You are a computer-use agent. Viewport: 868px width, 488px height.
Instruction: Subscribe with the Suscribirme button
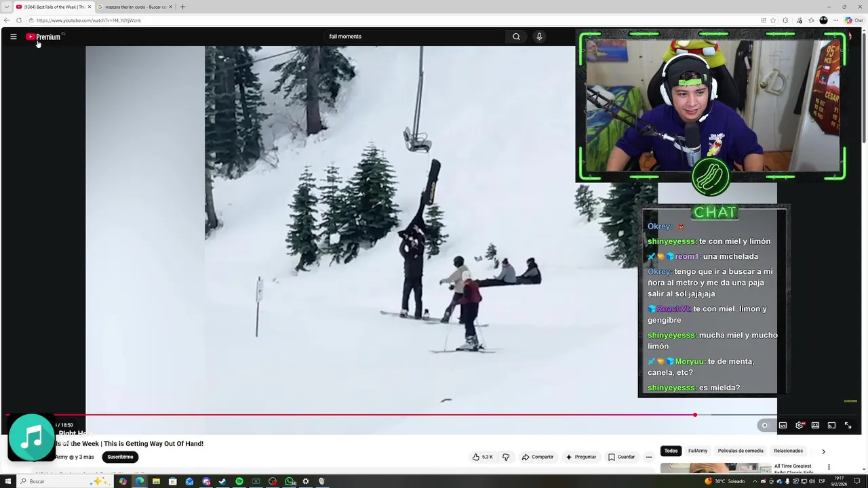click(120, 457)
